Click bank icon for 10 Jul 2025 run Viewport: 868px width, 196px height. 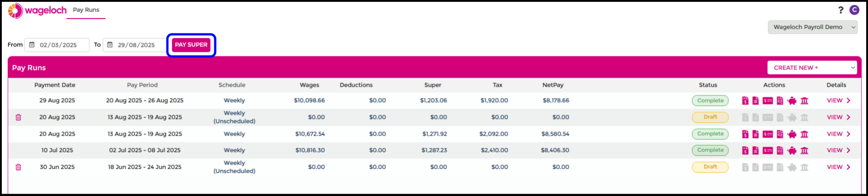click(804, 150)
